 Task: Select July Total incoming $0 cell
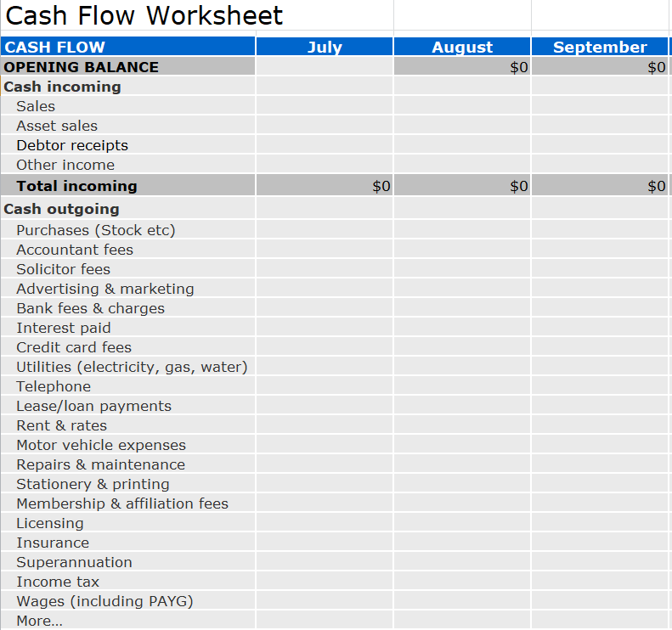point(325,185)
